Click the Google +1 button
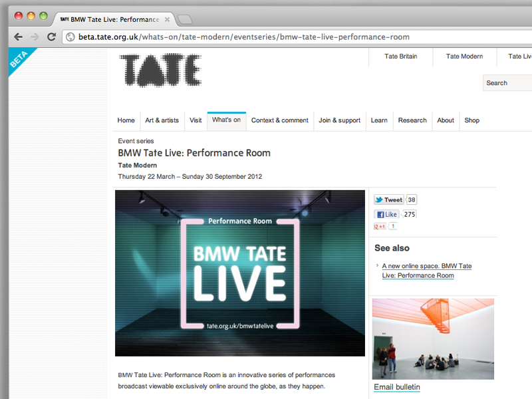The image size is (532, 399). 380,227
